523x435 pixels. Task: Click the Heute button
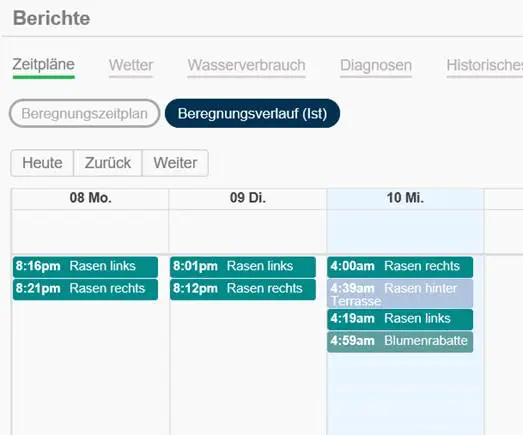[42, 163]
